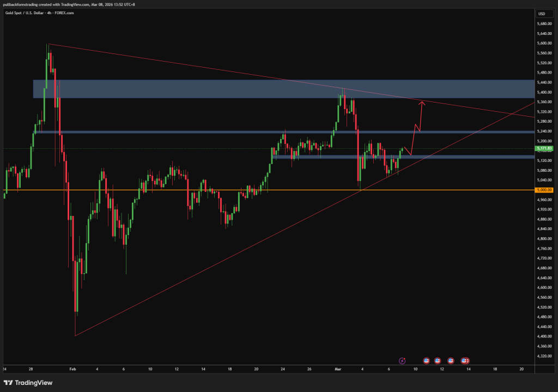558x392 pixels.
Task: Click the green 5,171.83 current price label
Action: coord(544,148)
